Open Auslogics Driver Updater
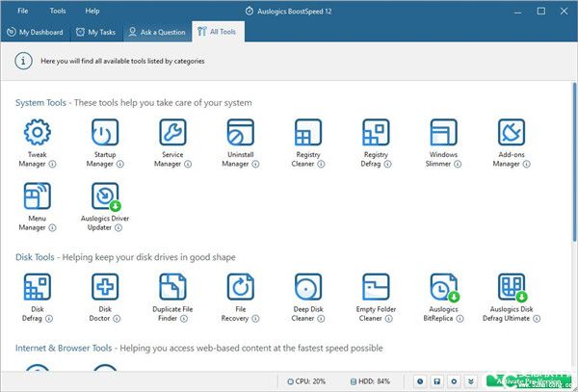This screenshot has height=392, width=578. tap(104, 196)
